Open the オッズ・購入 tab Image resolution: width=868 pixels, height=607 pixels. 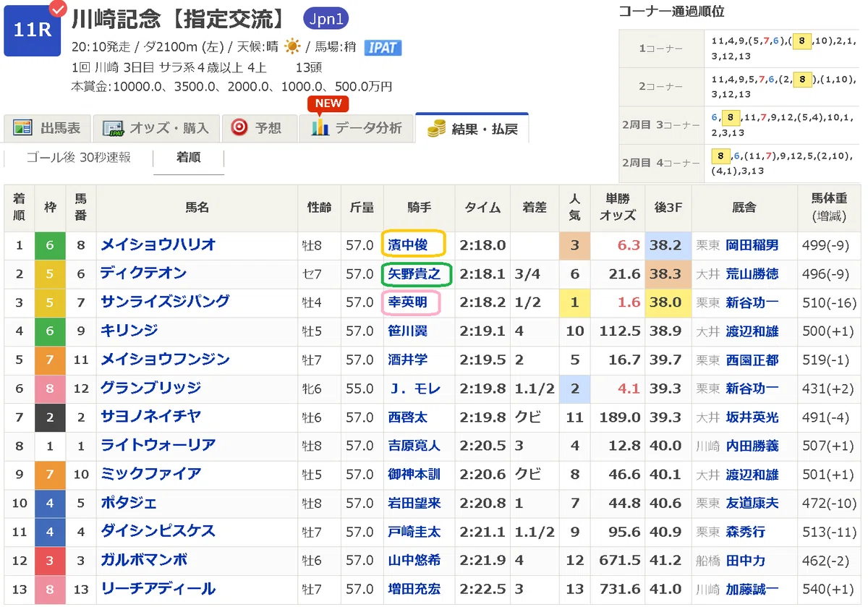click(155, 128)
